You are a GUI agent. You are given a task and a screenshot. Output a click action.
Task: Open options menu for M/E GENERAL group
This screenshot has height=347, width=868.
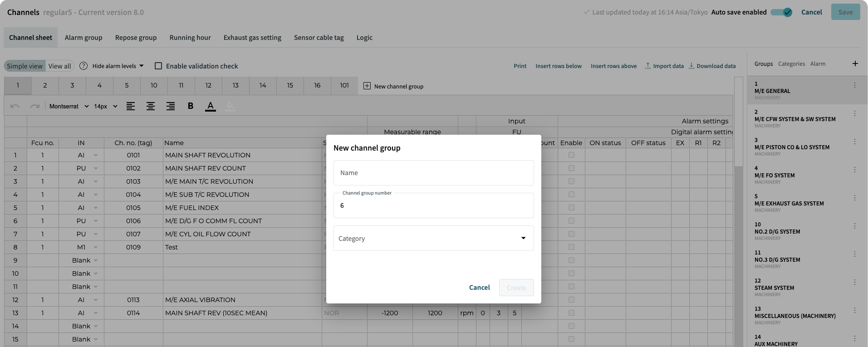tap(855, 85)
